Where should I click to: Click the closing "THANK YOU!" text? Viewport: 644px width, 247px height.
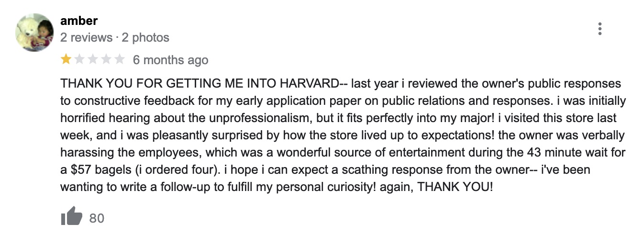455,187
